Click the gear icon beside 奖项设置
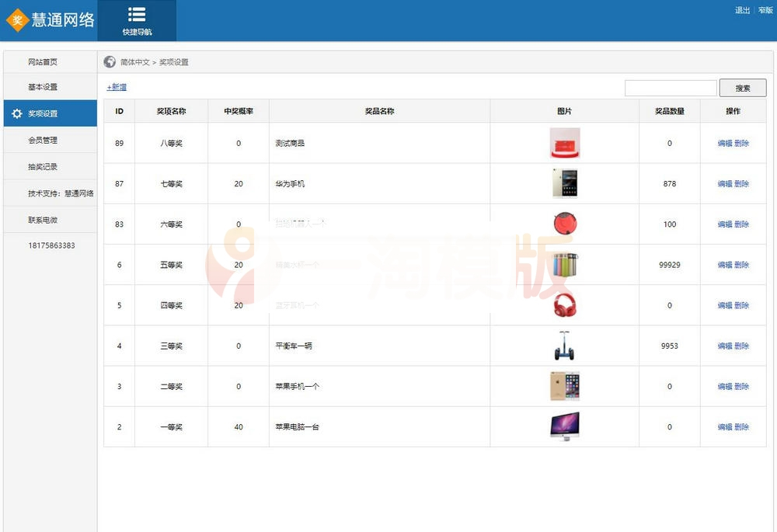This screenshot has height=532, width=777. 17,113
